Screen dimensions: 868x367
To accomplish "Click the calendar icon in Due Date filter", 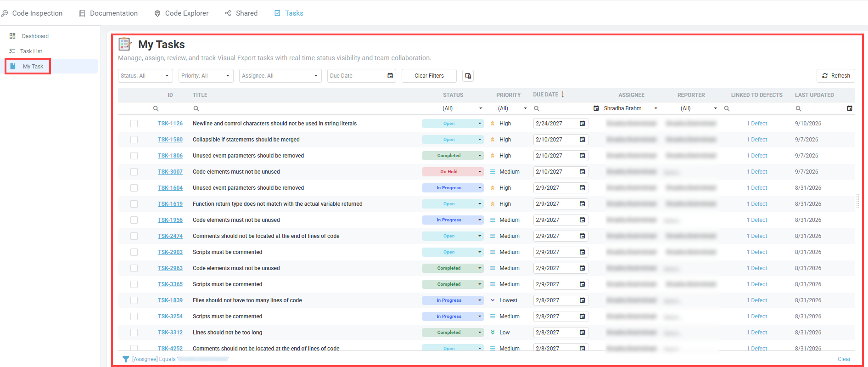I will (x=390, y=76).
